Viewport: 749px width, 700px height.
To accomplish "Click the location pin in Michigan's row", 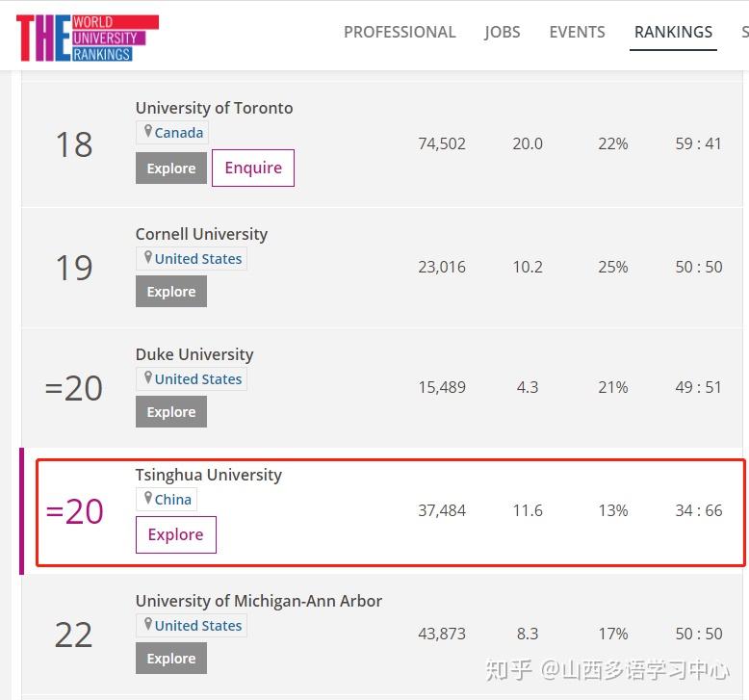I will pyautogui.click(x=148, y=625).
